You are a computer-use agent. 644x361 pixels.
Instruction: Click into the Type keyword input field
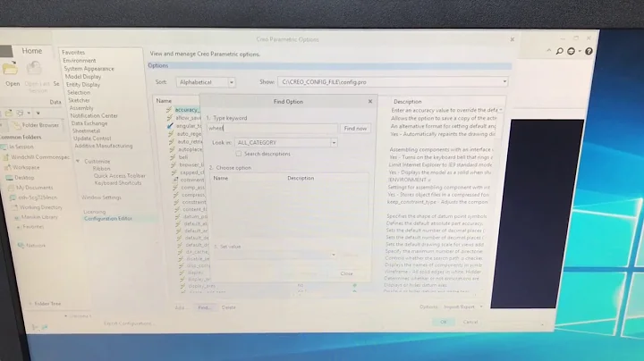(272, 128)
